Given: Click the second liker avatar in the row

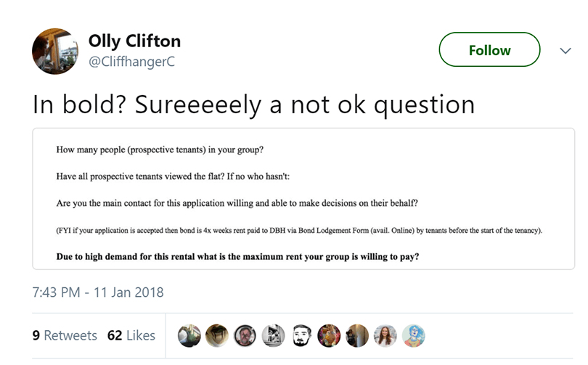Looking at the screenshot, I should (x=217, y=335).
